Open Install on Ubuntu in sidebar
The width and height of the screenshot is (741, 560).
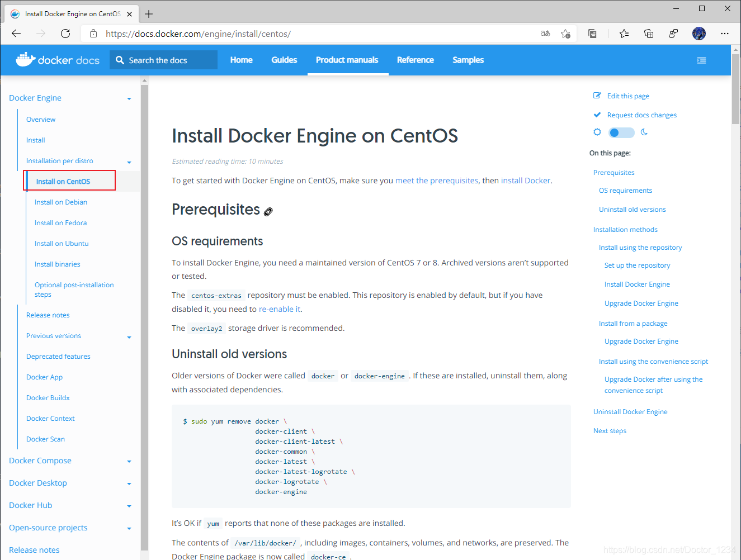[62, 244]
